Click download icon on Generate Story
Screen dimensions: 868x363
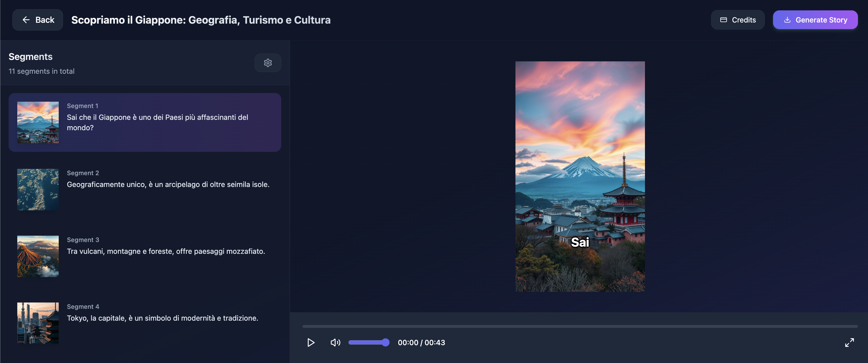787,20
